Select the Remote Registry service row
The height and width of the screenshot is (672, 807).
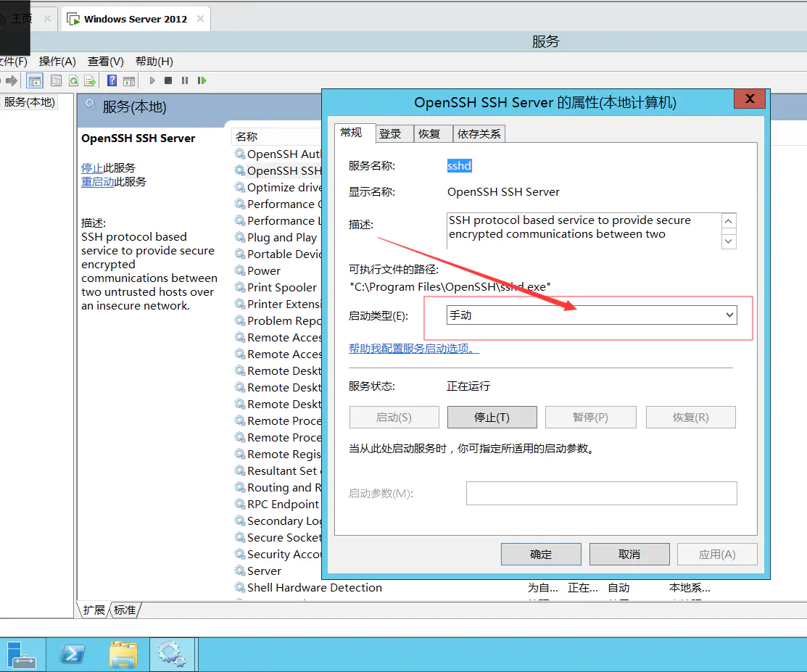point(278,454)
